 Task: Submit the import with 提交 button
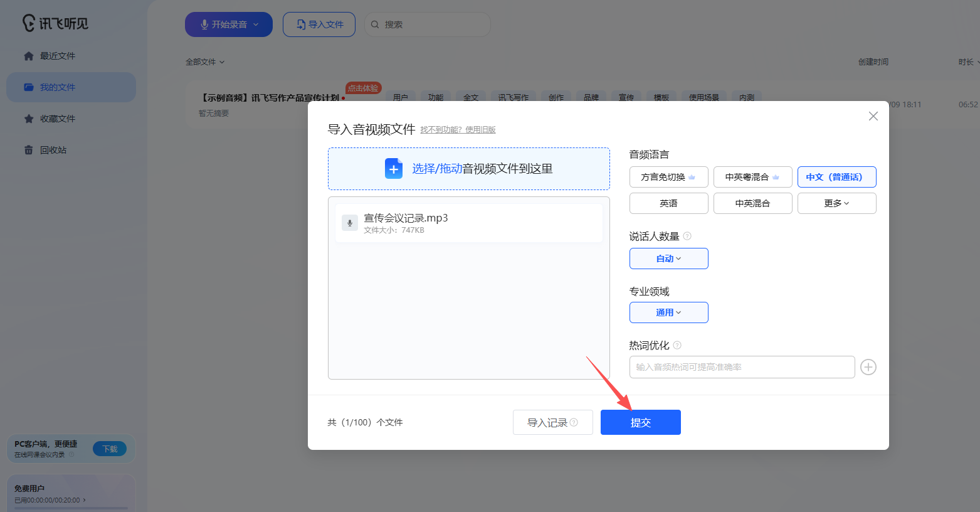coord(641,422)
